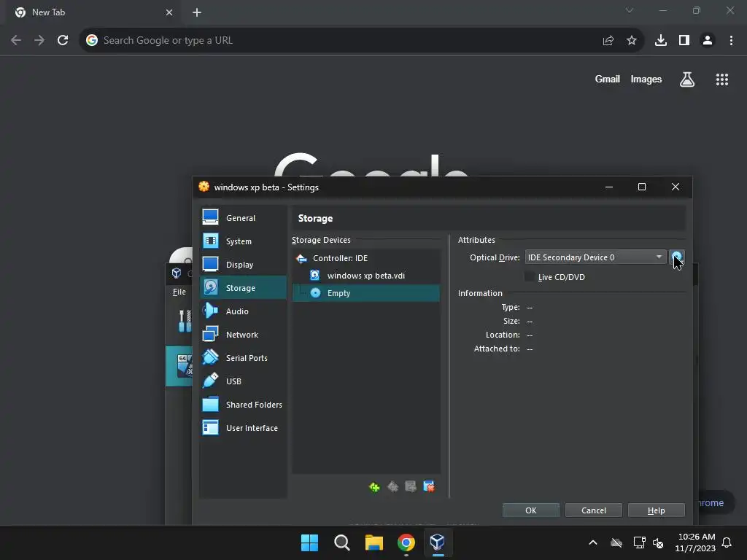Image resolution: width=747 pixels, height=560 pixels.
Task: Close the New Tab tab
Action: coord(169,12)
